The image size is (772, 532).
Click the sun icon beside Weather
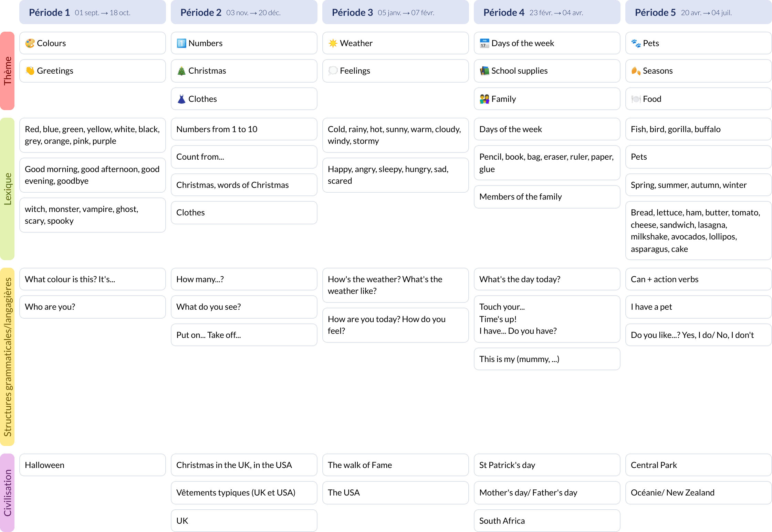[x=333, y=43]
